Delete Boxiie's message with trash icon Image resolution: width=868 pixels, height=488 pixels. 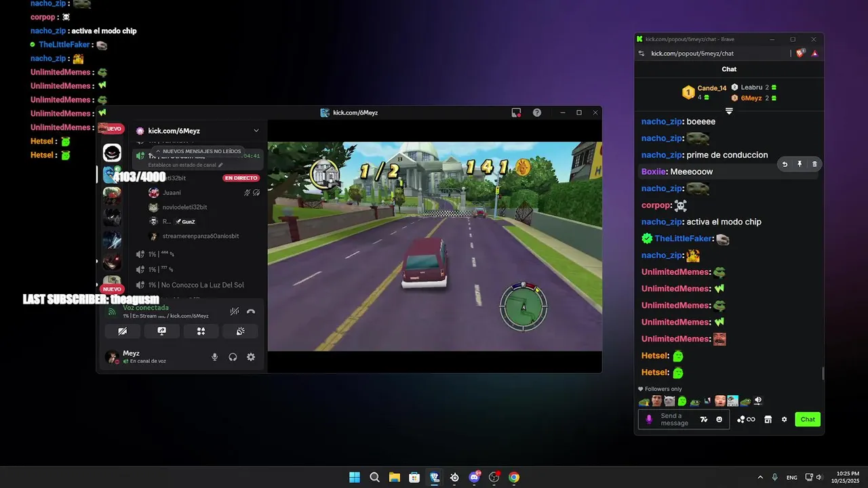(814, 164)
